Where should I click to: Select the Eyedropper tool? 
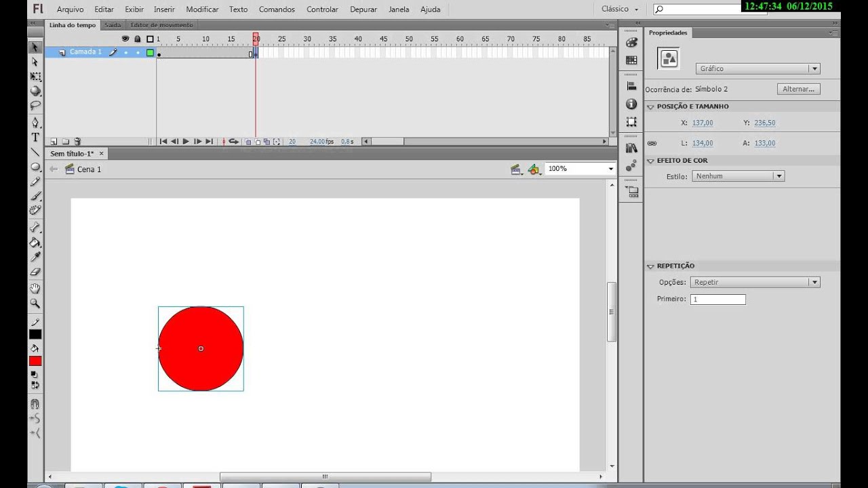pos(35,257)
